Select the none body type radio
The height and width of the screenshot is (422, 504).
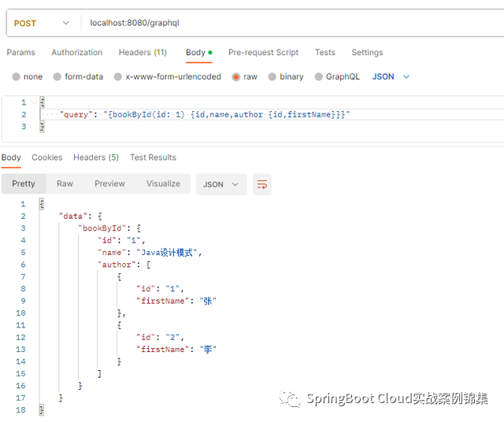coord(17,77)
